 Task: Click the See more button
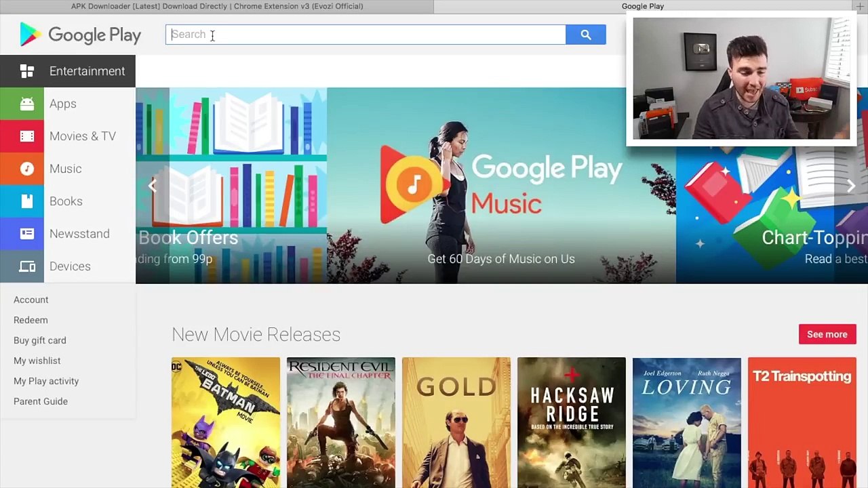827,334
